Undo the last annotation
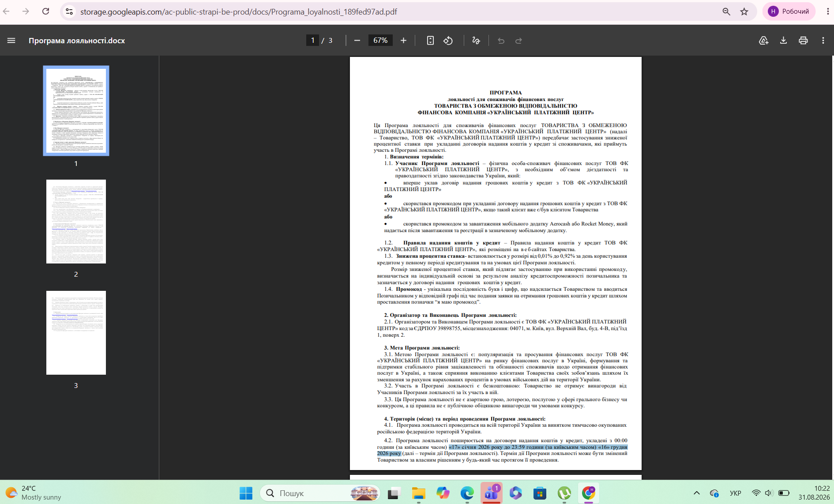 [x=501, y=41]
